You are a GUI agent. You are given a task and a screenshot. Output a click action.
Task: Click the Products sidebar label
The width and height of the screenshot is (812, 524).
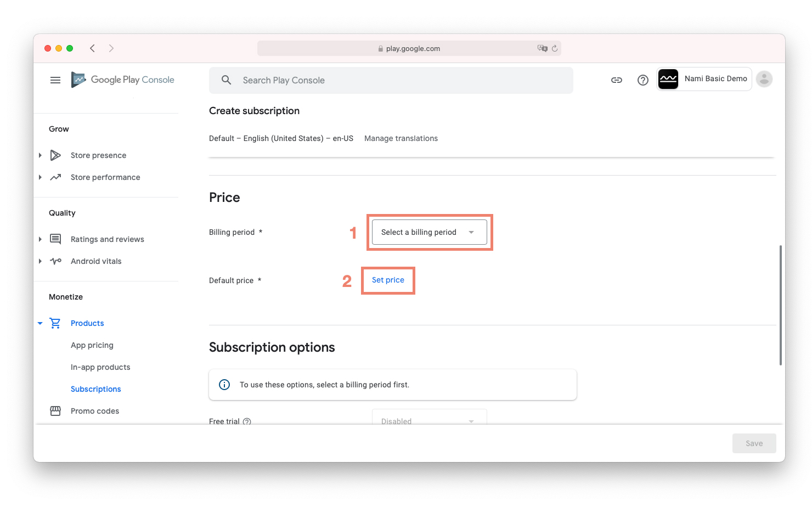(87, 323)
